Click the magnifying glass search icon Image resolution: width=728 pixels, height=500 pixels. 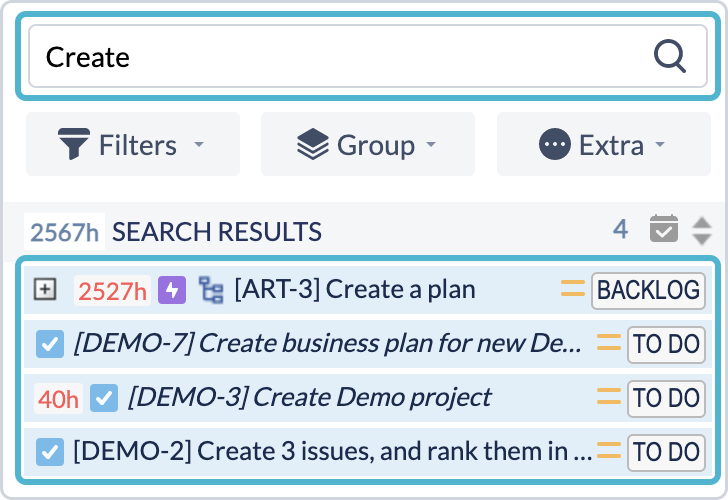[x=669, y=56]
